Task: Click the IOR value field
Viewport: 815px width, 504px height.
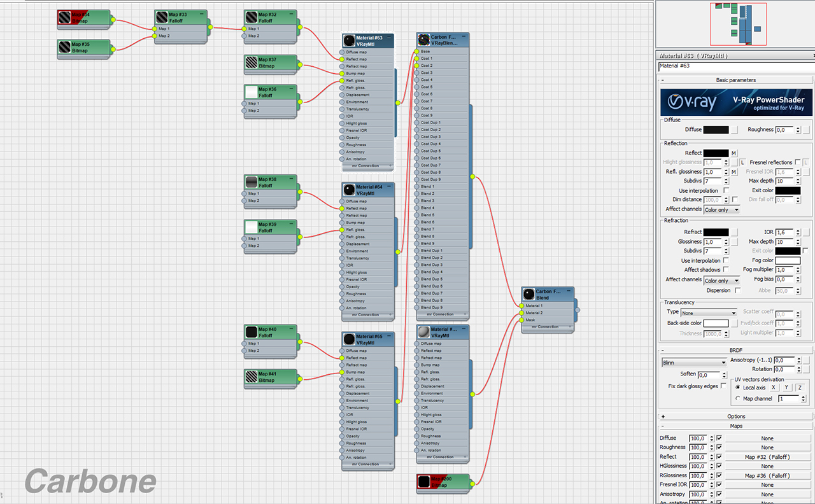Action: (784, 232)
